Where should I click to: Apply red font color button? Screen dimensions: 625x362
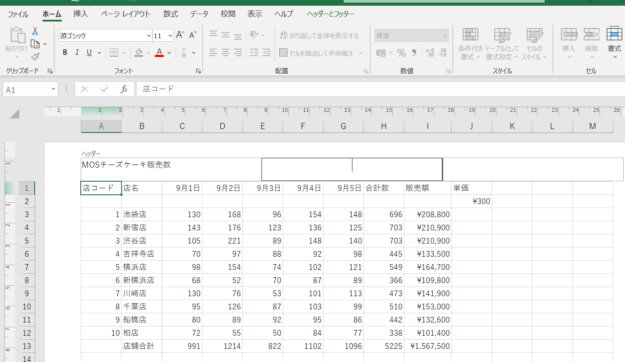159,52
